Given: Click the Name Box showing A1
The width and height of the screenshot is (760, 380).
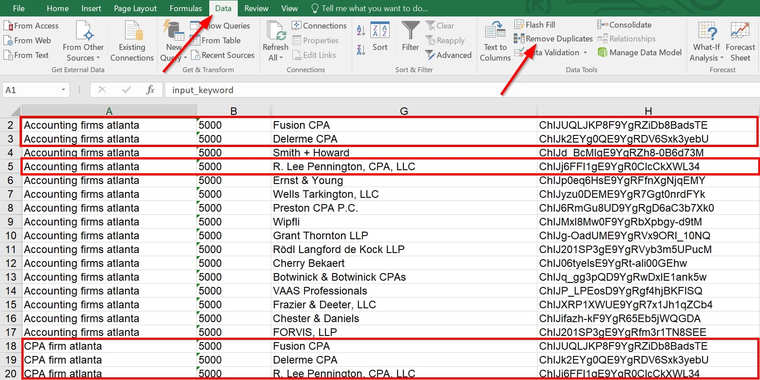Looking at the screenshot, I should [32, 90].
